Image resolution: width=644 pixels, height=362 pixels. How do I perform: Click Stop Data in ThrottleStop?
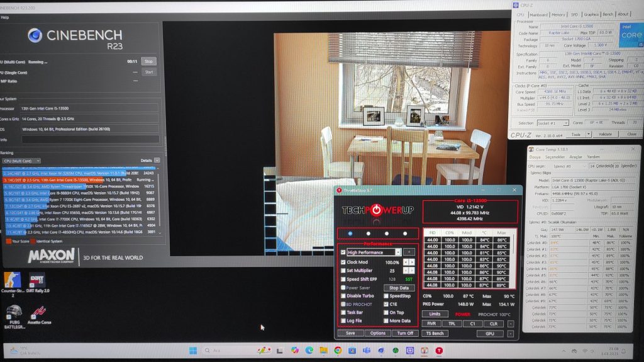tap(399, 288)
